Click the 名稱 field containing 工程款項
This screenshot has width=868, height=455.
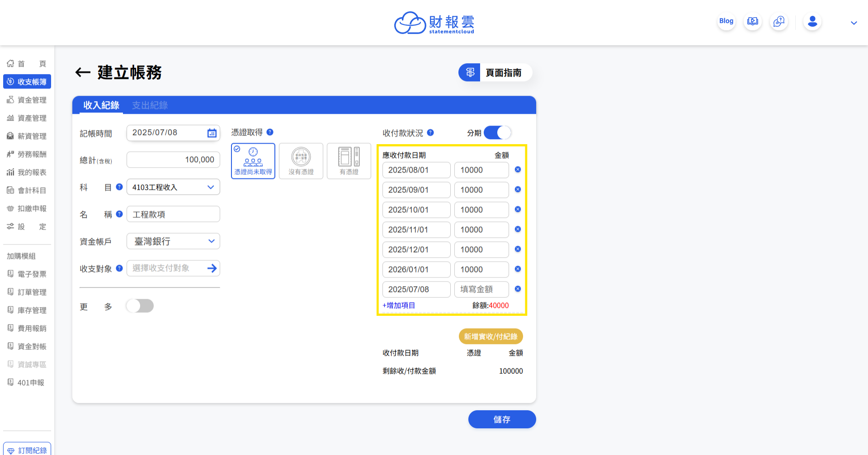173,214
